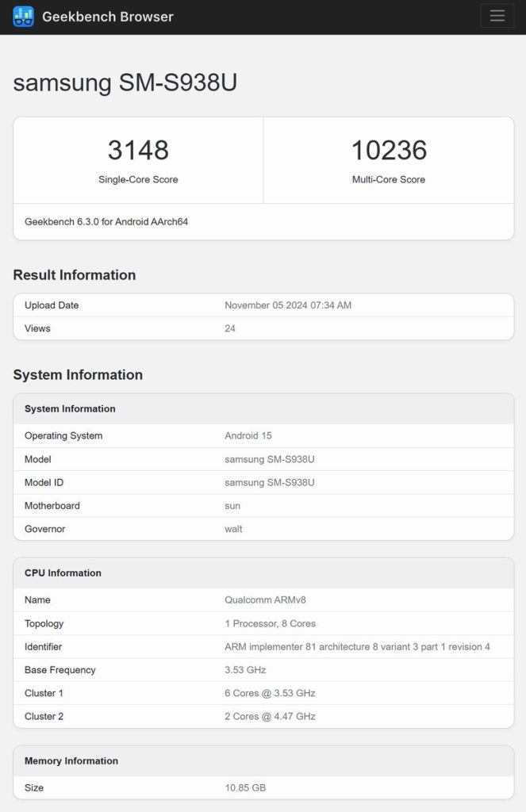The width and height of the screenshot is (526, 812).
Task: Click Geekbench 6.3.0 for Android AArch64 text
Action: click(x=106, y=222)
